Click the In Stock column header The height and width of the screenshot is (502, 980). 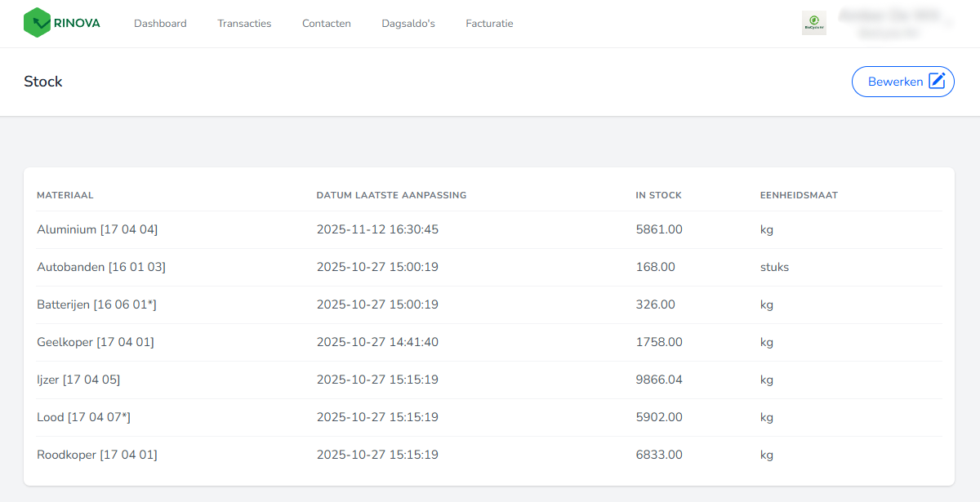658,195
